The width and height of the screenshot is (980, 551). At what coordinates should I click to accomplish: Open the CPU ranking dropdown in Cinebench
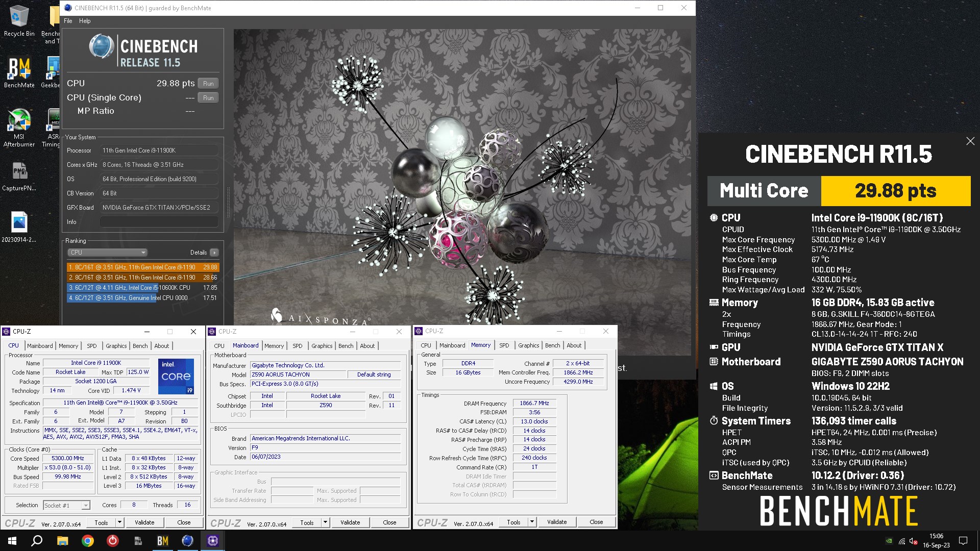pyautogui.click(x=107, y=253)
